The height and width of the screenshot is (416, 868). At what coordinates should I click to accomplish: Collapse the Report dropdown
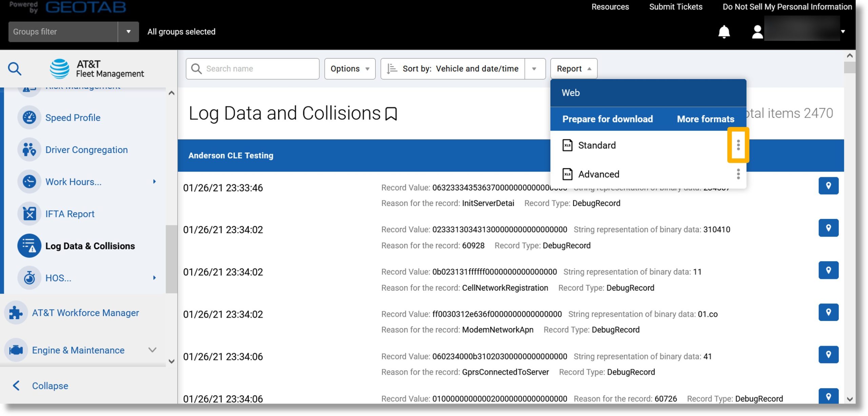click(x=573, y=68)
